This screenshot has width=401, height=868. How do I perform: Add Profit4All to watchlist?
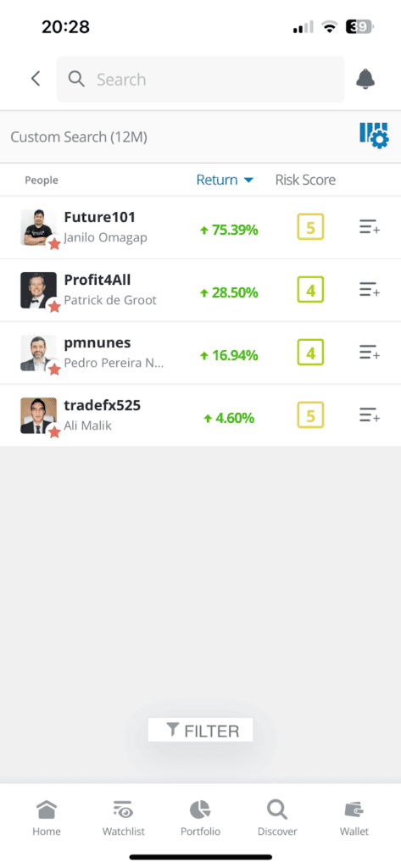tap(370, 290)
